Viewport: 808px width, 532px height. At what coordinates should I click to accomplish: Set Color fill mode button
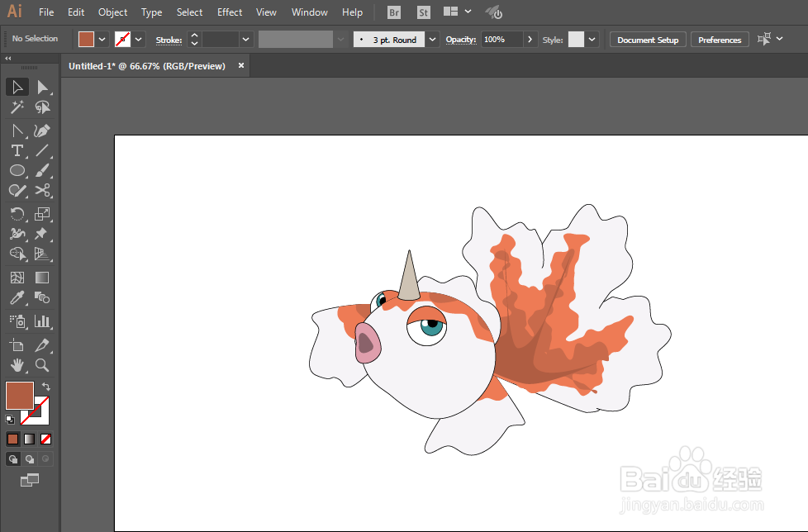click(x=13, y=439)
